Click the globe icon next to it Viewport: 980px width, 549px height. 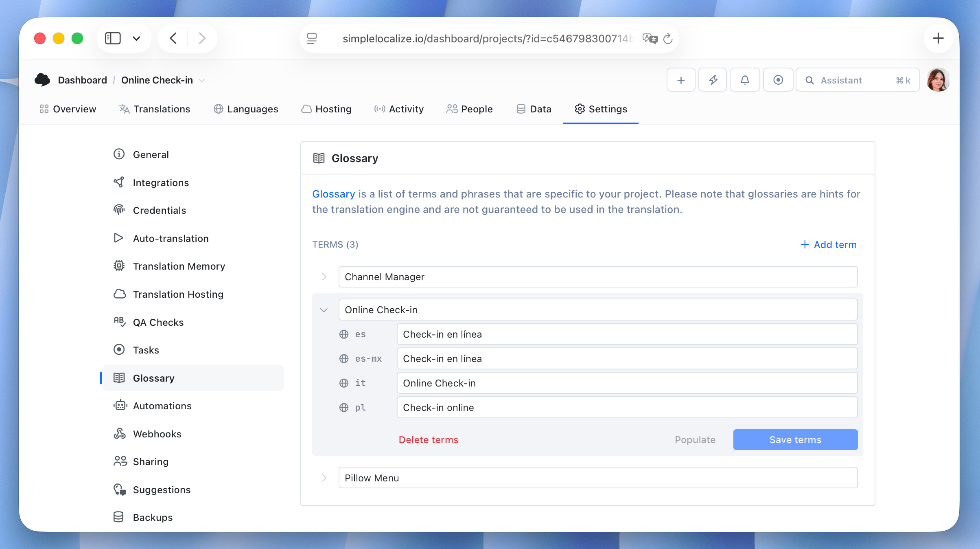click(x=344, y=383)
